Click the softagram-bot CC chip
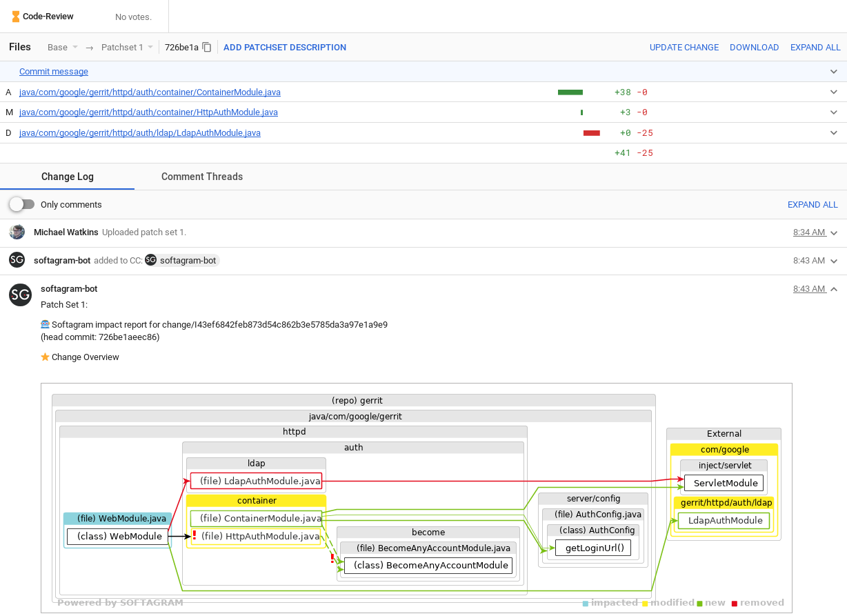Screen dimensions: 847x616 pos(182,261)
